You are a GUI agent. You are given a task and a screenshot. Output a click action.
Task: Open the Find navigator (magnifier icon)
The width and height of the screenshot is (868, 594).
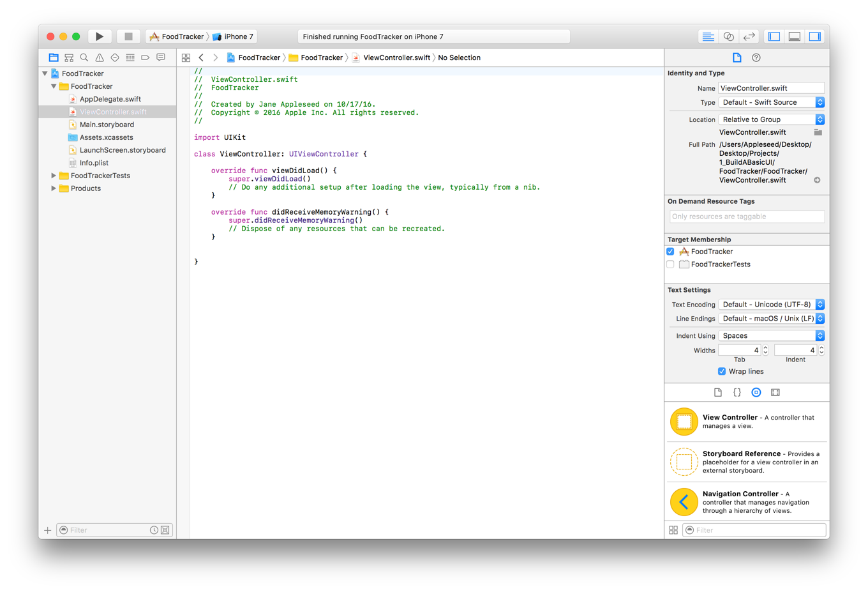(84, 57)
